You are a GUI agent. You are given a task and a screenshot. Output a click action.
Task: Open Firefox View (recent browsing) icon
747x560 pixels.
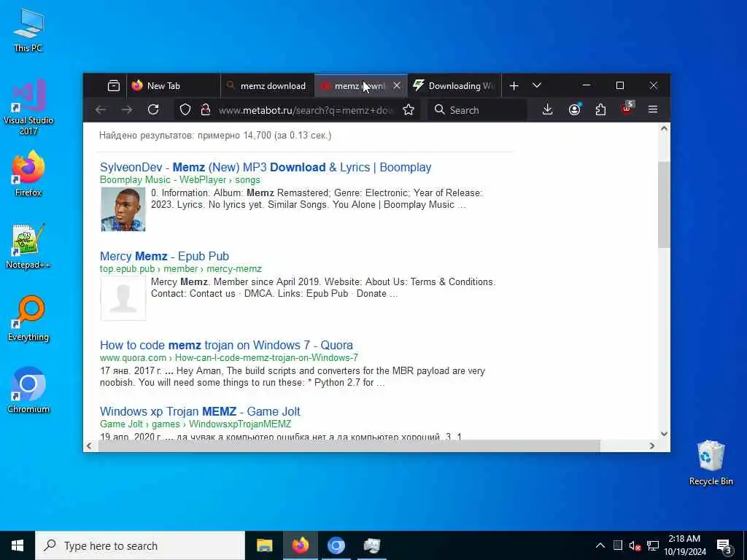tap(113, 86)
